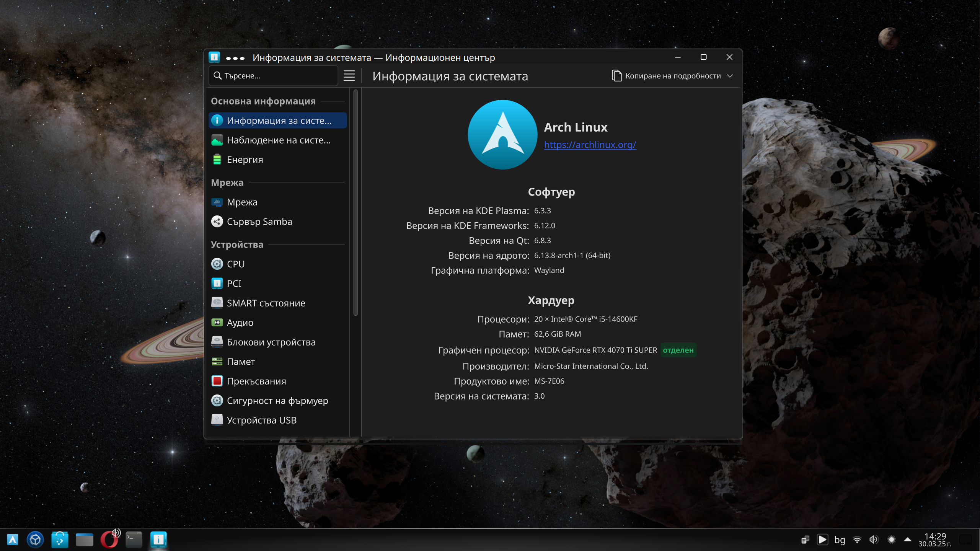Open Сигурност на фърмуер entry
The height and width of the screenshot is (551, 980).
click(x=278, y=401)
